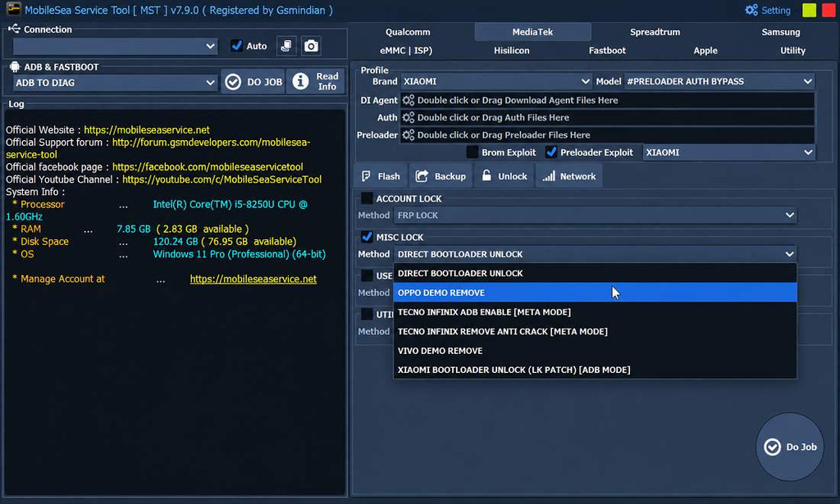Collapse the DIRECT BOOTLOADER UNLOCK method dropdown
The width and height of the screenshot is (840, 504).
(595, 254)
